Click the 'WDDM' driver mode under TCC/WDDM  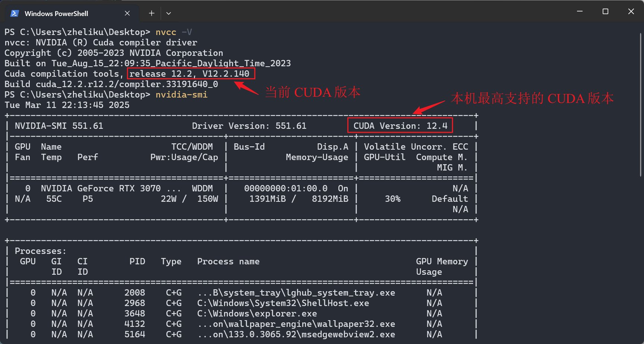click(x=203, y=188)
